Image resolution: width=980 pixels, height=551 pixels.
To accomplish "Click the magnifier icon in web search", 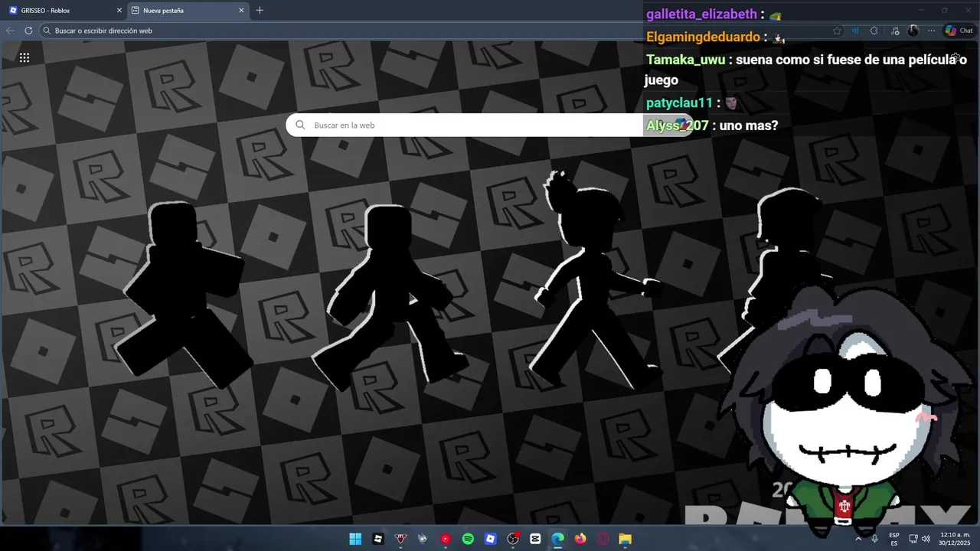I will [x=300, y=125].
